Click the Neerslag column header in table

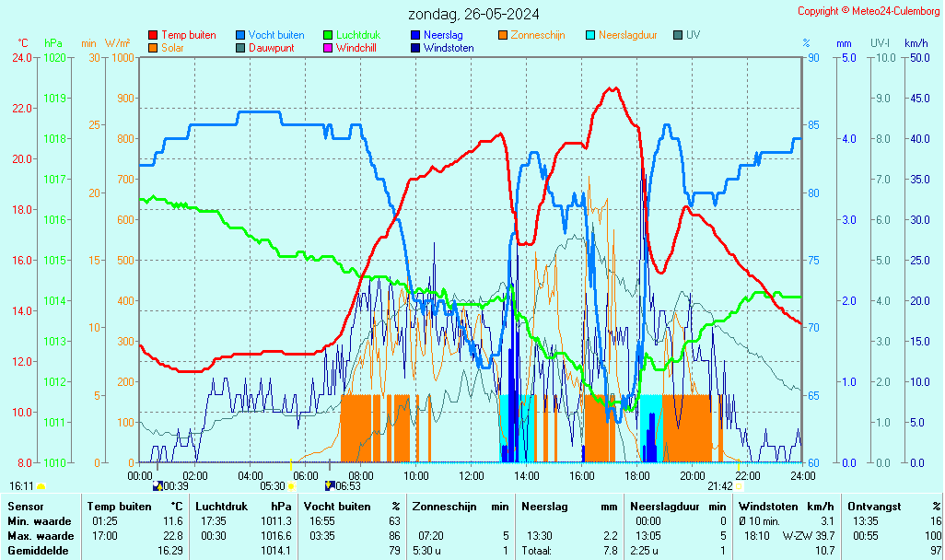pyautogui.click(x=544, y=506)
